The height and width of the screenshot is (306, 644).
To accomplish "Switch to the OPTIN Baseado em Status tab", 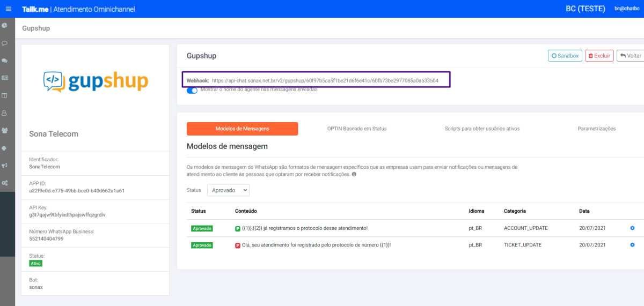I will pos(357,129).
